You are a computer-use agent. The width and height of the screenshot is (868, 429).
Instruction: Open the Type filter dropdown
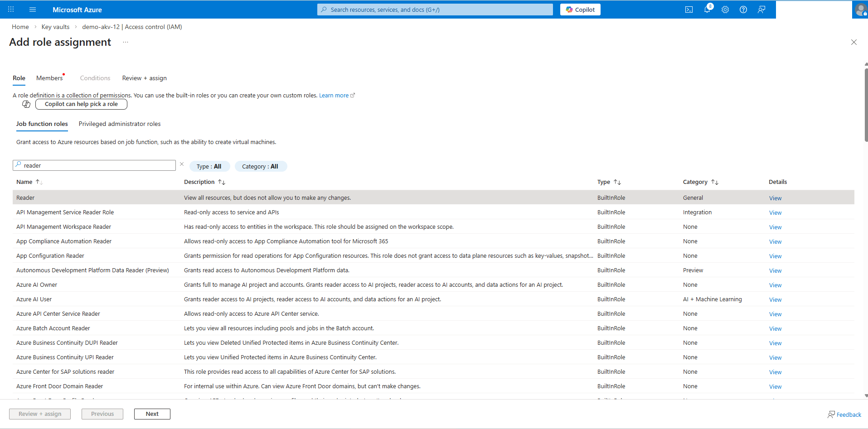tap(209, 166)
